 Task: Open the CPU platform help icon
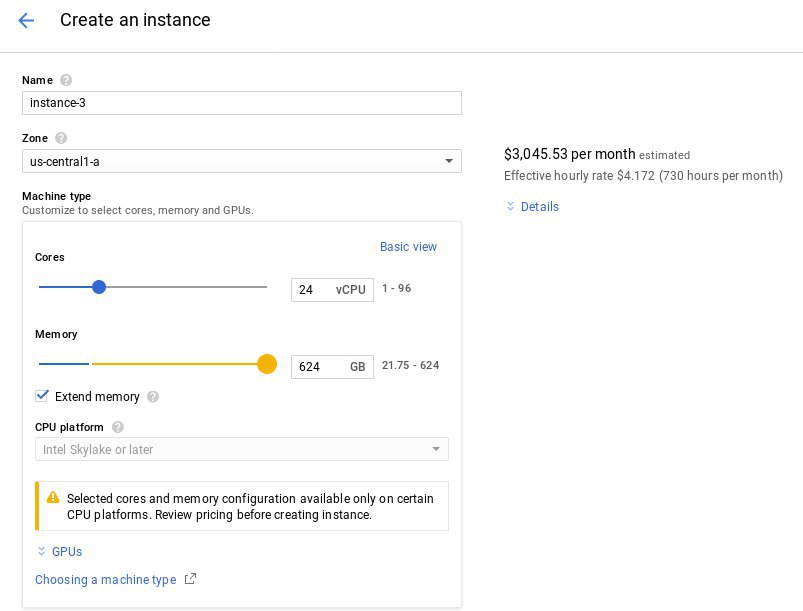118,427
